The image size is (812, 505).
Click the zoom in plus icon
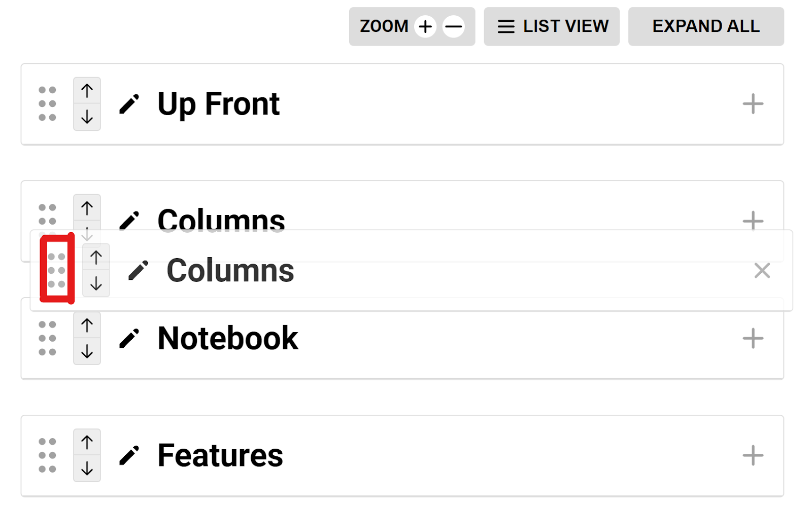click(425, 26)
